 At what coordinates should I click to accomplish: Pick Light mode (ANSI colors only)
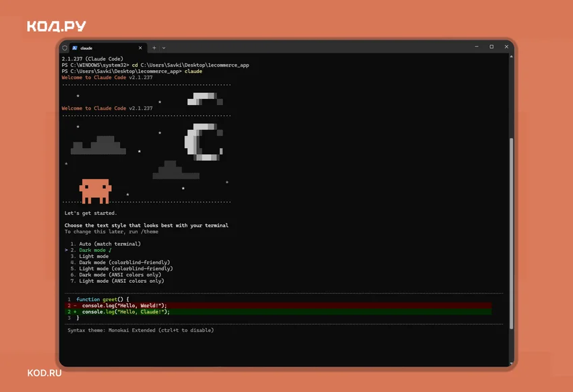tap(117, 281)
